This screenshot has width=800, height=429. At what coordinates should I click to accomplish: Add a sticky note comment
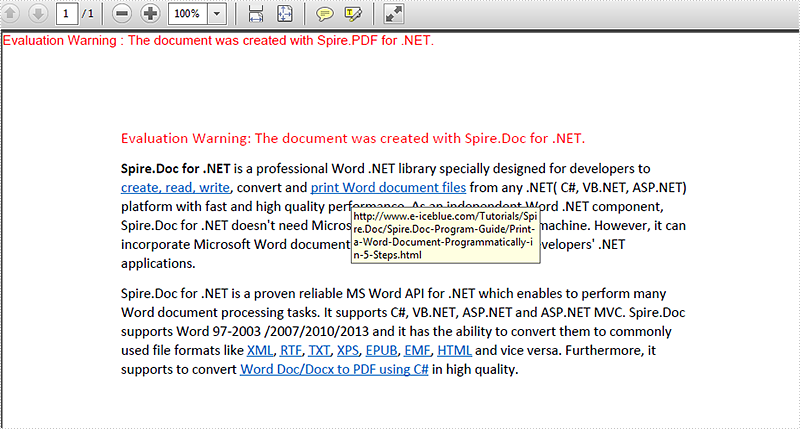(324, 14)
